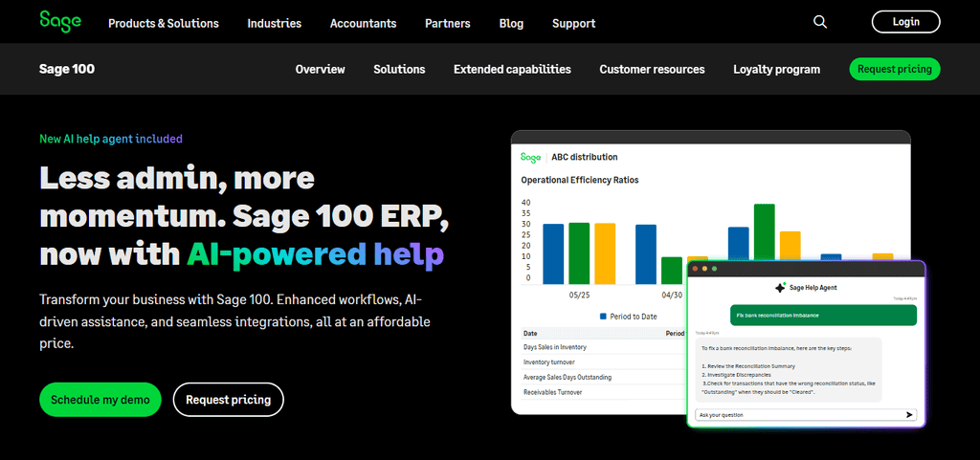Click Schedule my demo button
Viewport: 980px width, 460px height.
point(100,400)
